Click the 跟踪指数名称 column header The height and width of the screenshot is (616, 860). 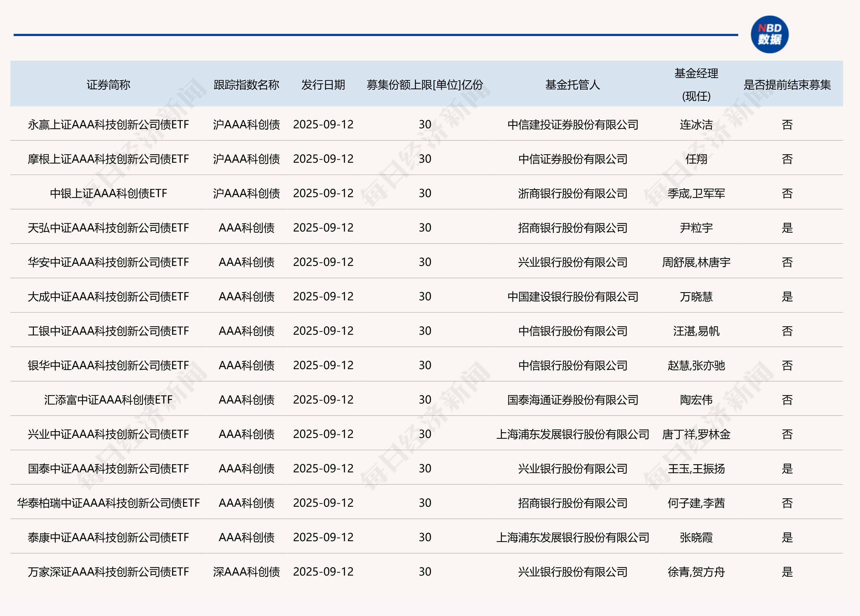[246, 85]
